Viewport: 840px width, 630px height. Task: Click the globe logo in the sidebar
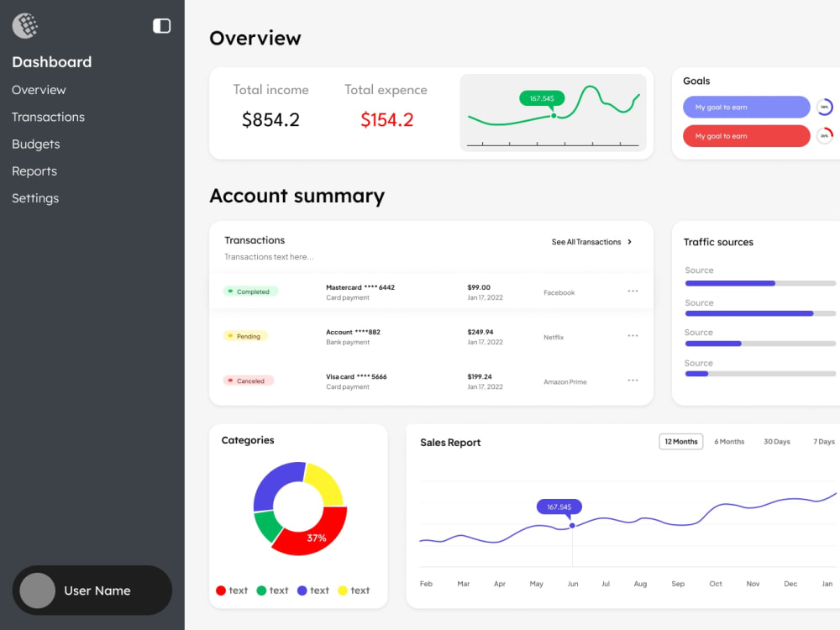[25, 26]
